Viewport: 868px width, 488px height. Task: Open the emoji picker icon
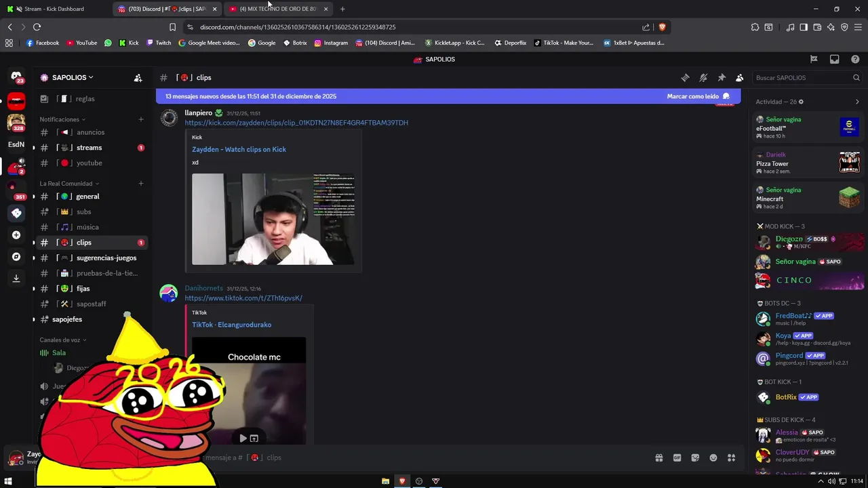pos(713,457)
